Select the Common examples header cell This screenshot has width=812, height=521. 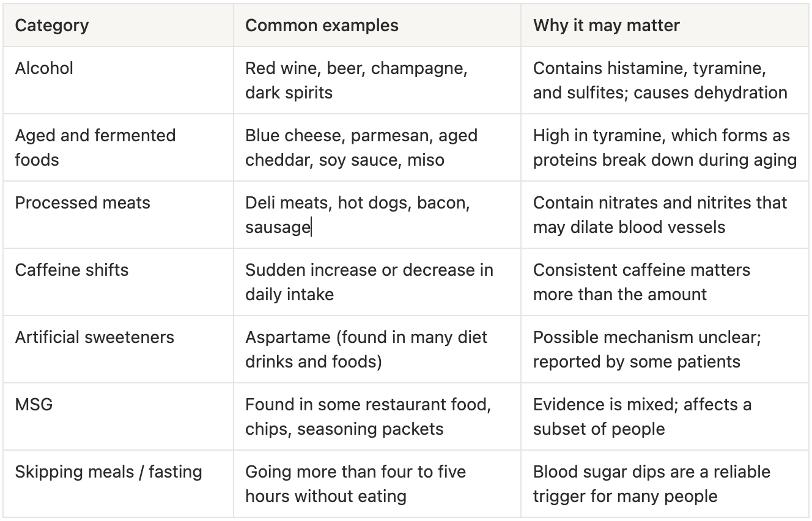coord(377,25)
